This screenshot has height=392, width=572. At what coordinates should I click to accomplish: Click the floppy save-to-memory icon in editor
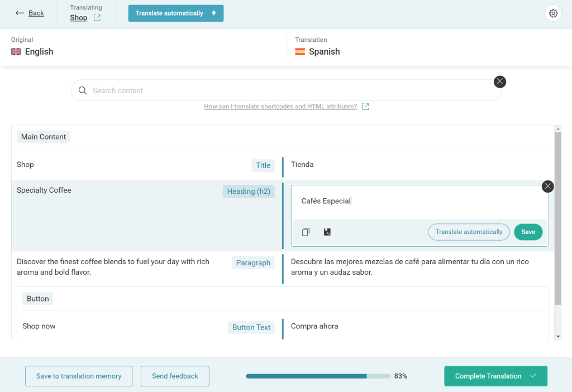click(327, 231)
